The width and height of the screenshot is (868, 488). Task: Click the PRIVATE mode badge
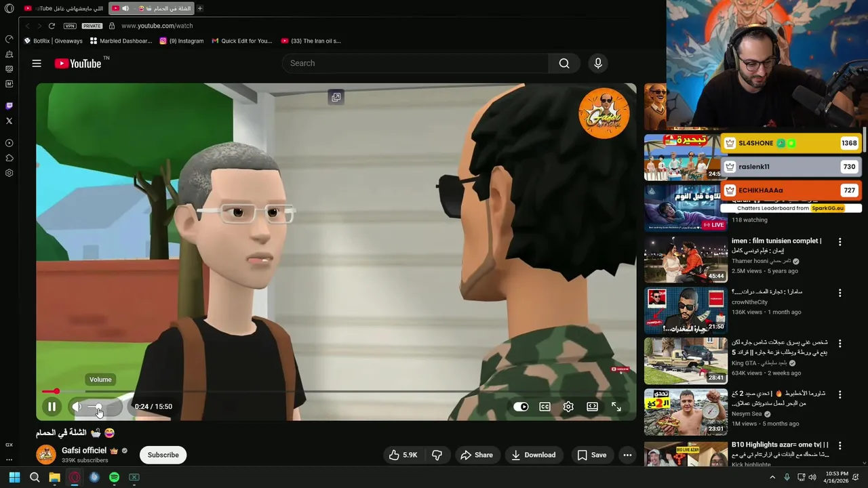92,26
